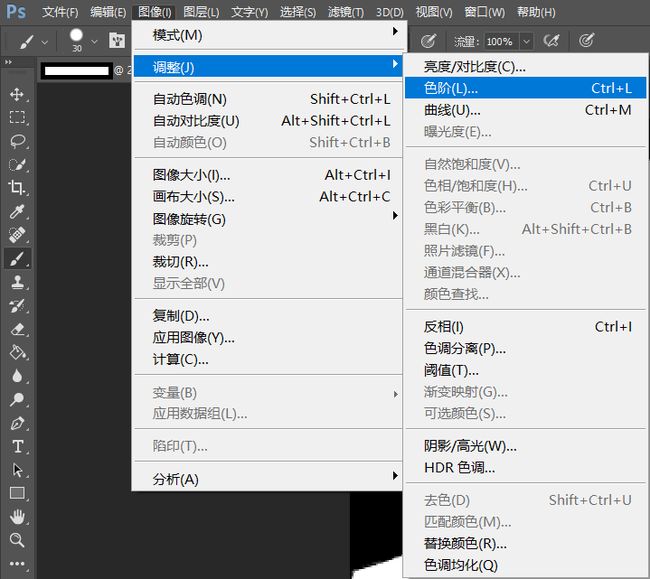Select the Eraser tool
Image resolution: width=650 pixels, height=579 pixels.
[18, 329]
